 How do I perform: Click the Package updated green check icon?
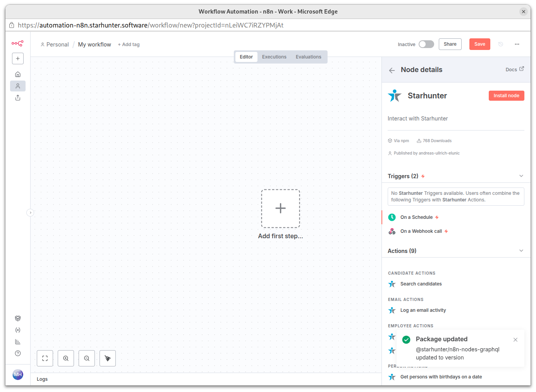tap(406, 340)
